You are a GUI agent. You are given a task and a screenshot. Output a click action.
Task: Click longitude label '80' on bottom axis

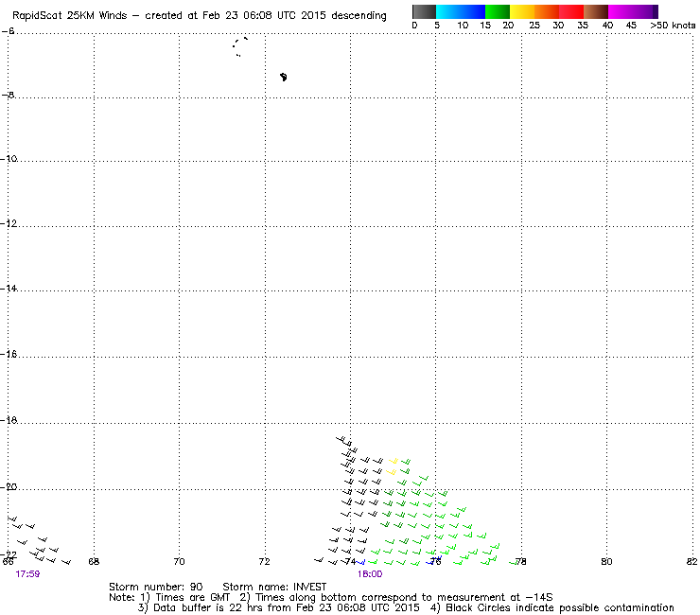click(606, 561)
